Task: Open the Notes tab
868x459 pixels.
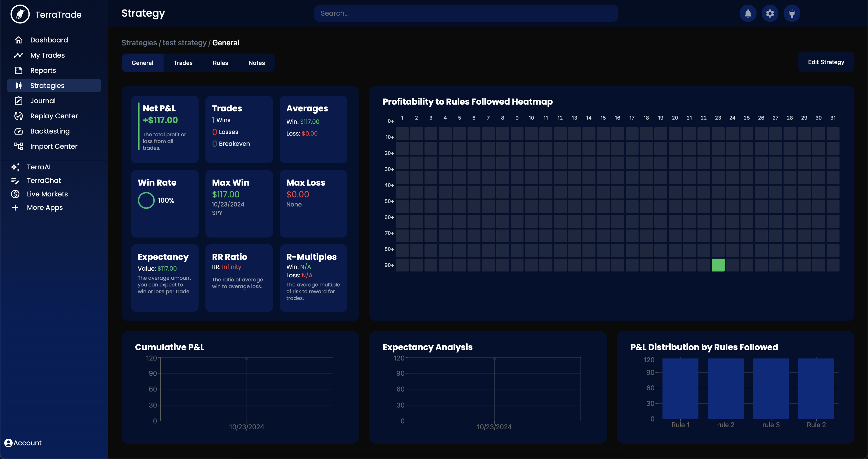Action: (256, 63)
